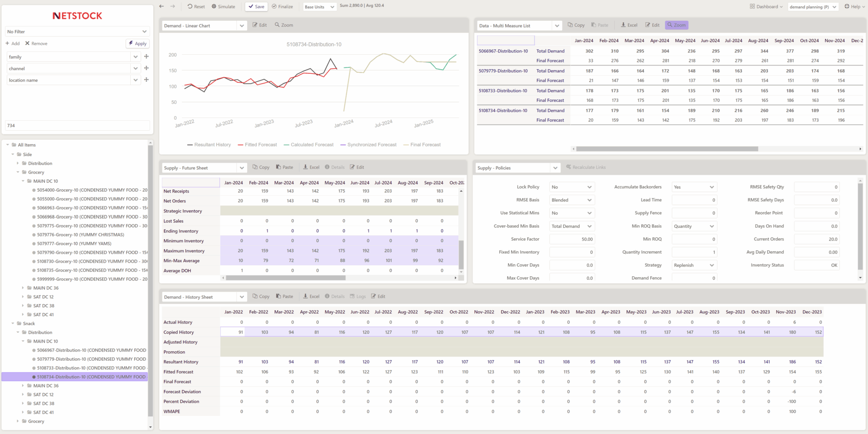Open the Strategy dropdown showing Replenish

pyautogui.click(x=694, y=265)
